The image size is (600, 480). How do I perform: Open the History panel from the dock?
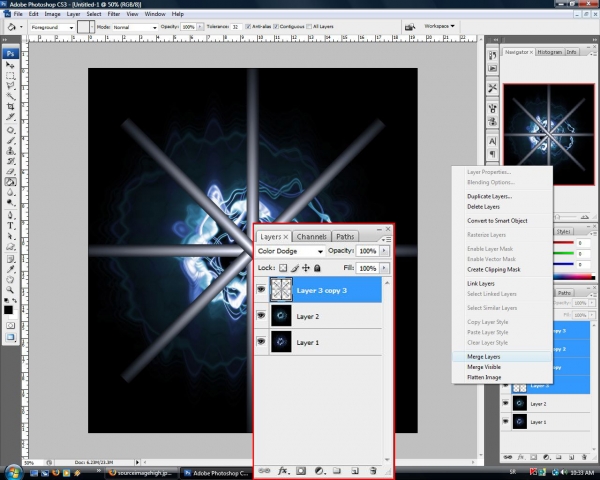click(x=492, y=56)
